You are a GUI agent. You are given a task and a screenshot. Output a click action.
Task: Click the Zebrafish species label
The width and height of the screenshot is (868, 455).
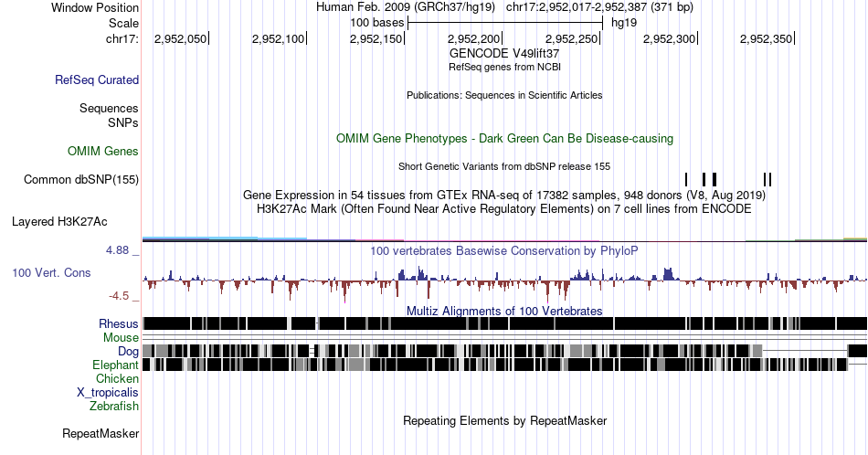coord(114,406)
